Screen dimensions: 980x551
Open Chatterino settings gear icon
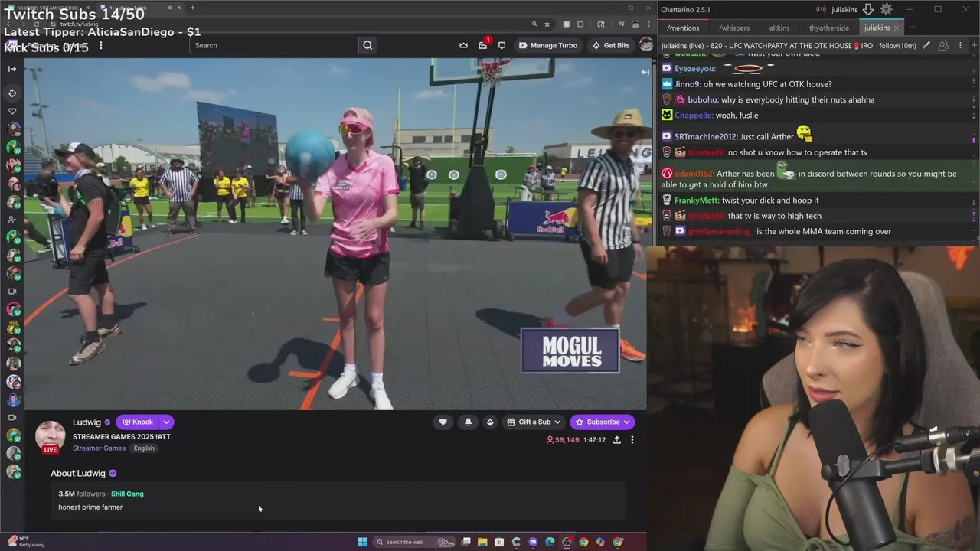pyautogui.click(x=886, y=9)
